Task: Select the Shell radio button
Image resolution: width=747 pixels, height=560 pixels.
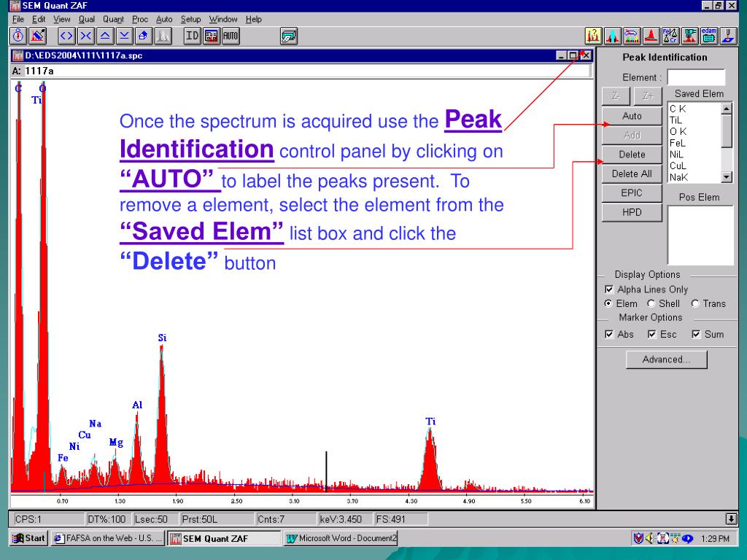Action: tap(651, 304)
